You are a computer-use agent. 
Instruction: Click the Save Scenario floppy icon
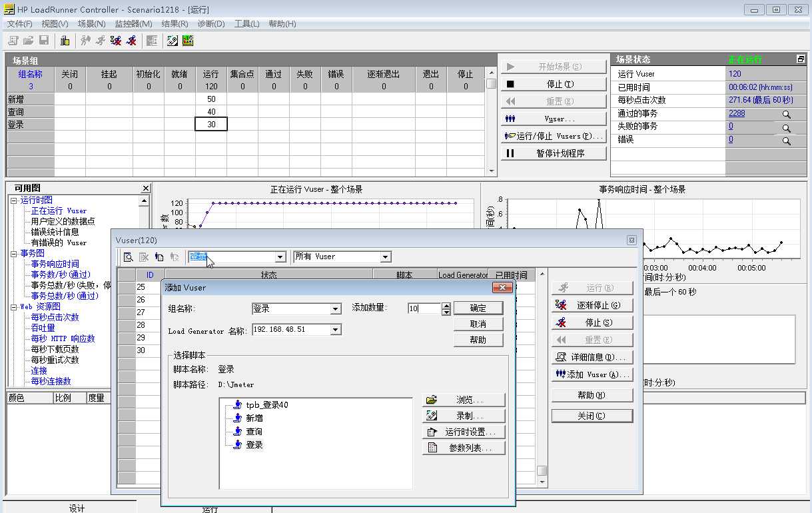coord(44,41)
